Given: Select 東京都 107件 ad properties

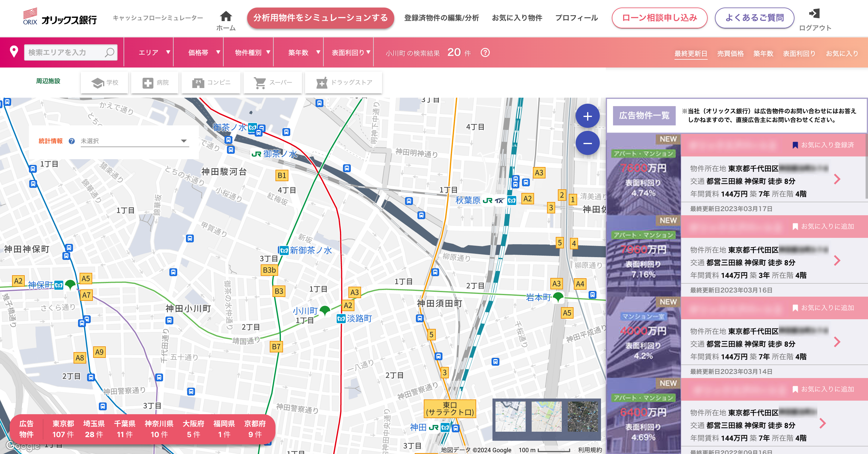Looking at the screenshot, I should pos(63,429).
